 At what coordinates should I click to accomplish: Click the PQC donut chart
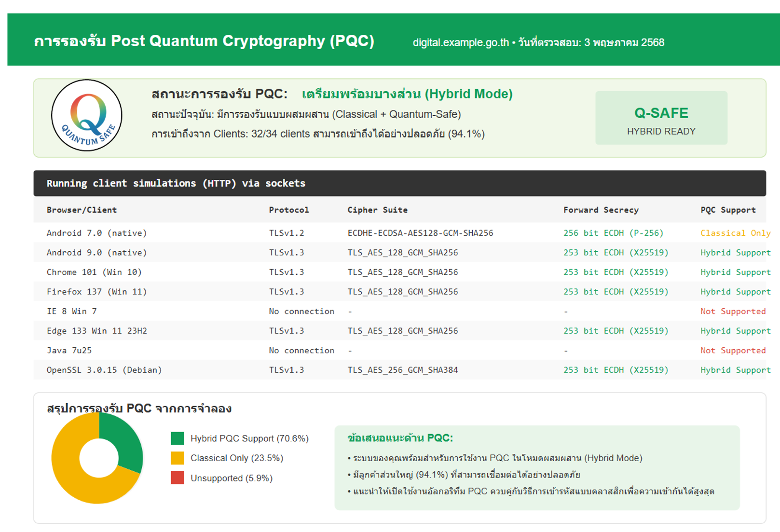tap(98, 458)
